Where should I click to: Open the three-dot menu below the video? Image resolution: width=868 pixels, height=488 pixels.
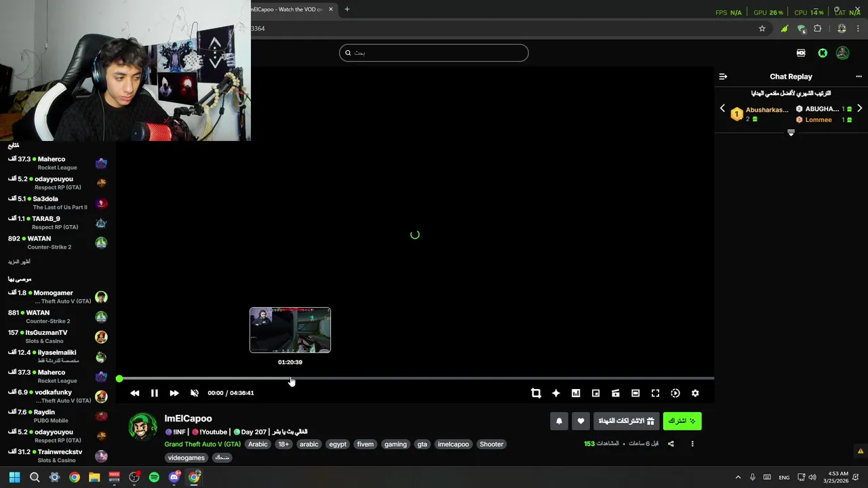pyautogui.click(x=692, y=444)
